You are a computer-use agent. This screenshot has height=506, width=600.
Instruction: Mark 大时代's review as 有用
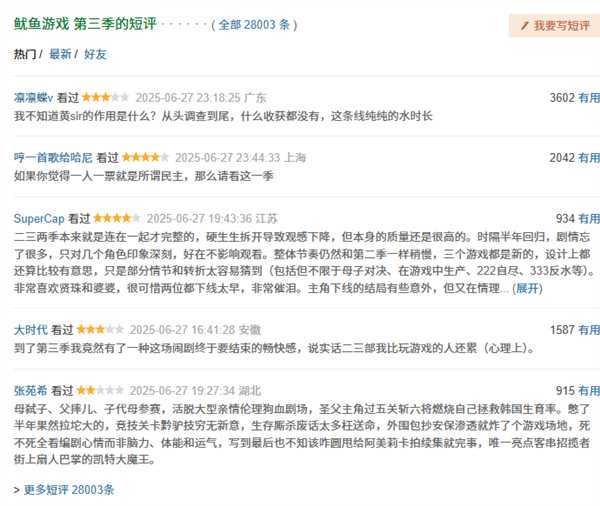(589, 329)
